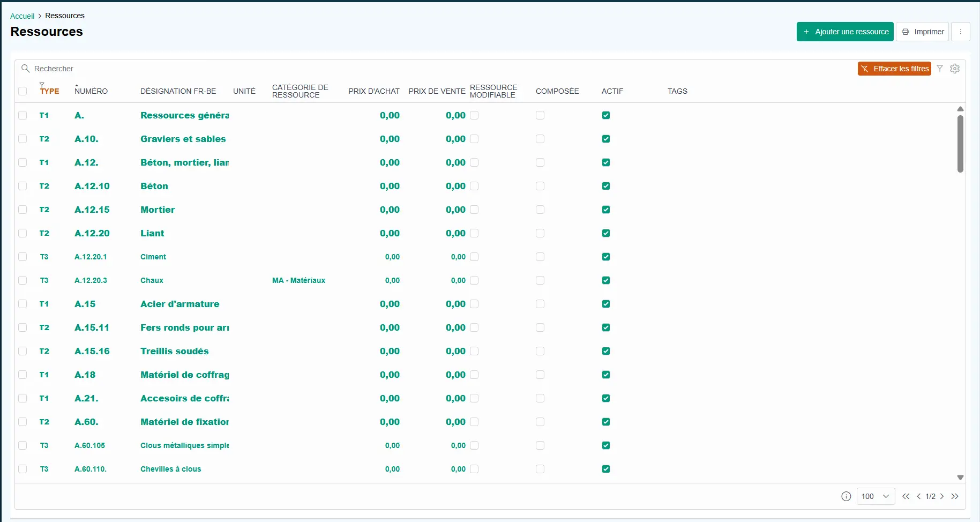Click the pagination info icon
The image size is (980, 522).
pyautogui.click(x=846, y=496)
